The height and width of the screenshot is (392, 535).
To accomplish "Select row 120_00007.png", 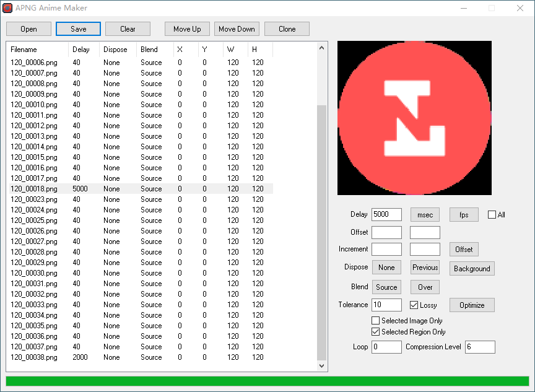I will (141, 73).
